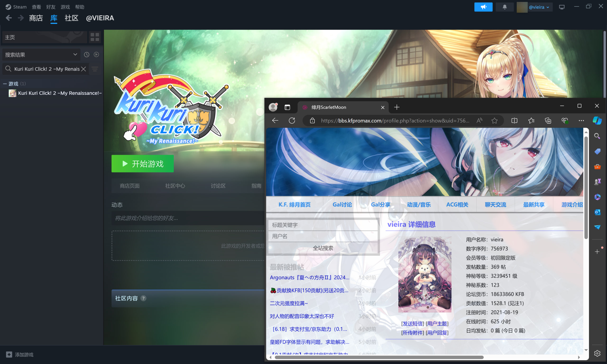Clear the library search text
The image size is (607, 364).
tap(84, 69)
